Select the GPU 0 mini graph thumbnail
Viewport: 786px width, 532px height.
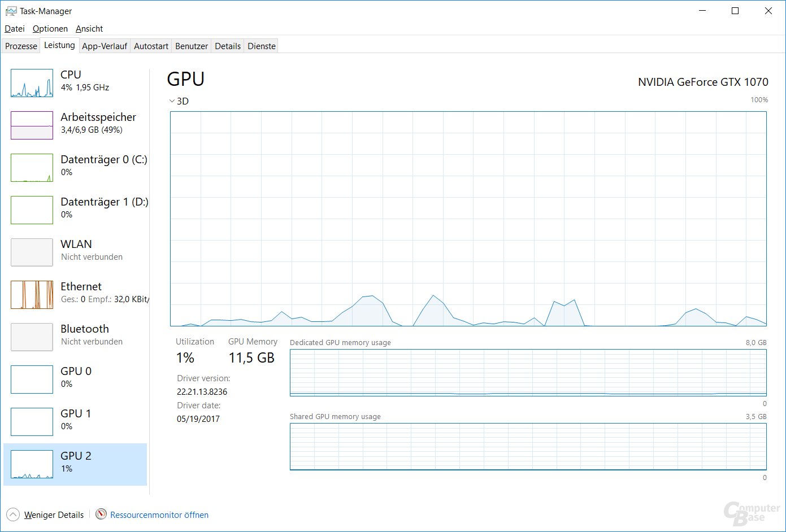point(32,380)
